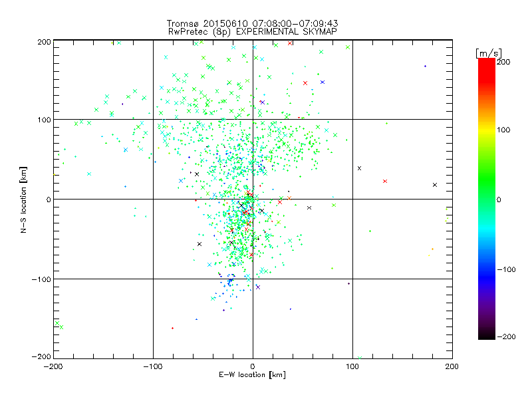Click the "N-S location [km]" axis label

coord(23,199)
